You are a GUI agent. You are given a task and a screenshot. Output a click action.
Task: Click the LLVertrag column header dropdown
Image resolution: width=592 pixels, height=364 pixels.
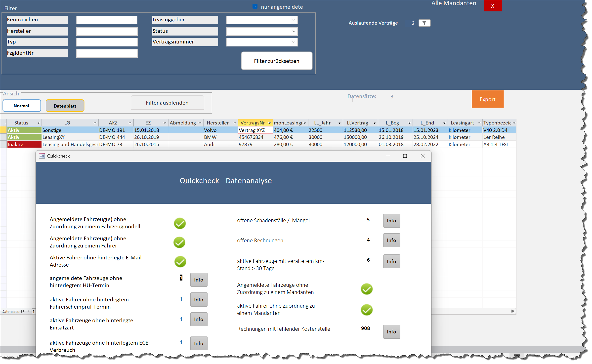[375, 123]
